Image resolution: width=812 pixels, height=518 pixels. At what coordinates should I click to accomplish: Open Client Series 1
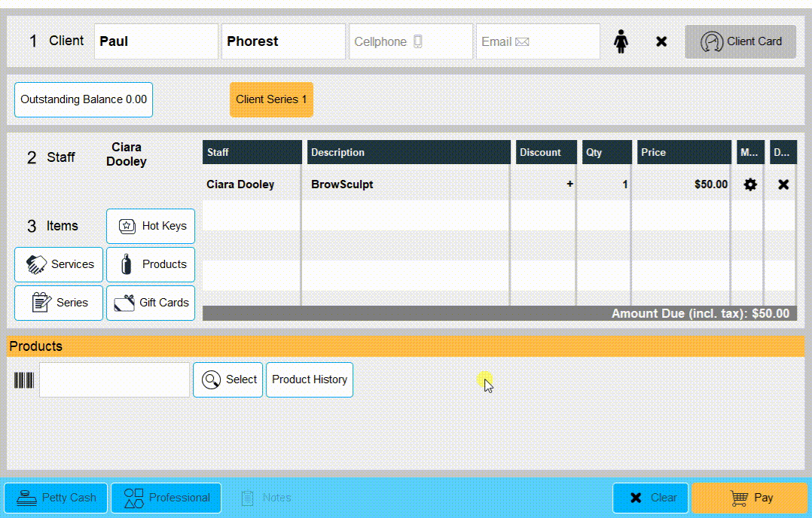[x=271, y=99]
